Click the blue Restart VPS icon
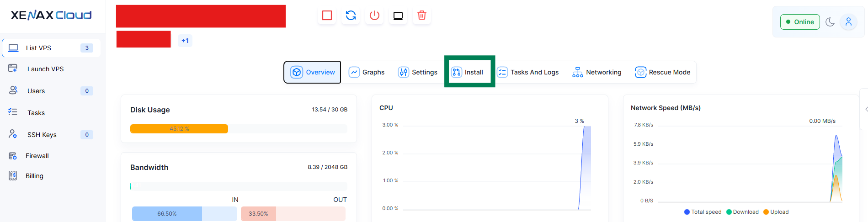The image size is (868, 222). 351,16
